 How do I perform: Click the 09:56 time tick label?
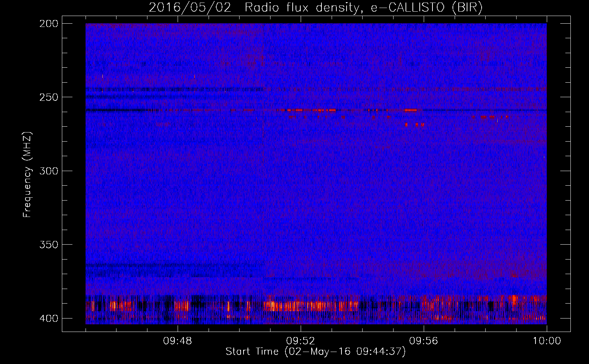coord(424,341)
